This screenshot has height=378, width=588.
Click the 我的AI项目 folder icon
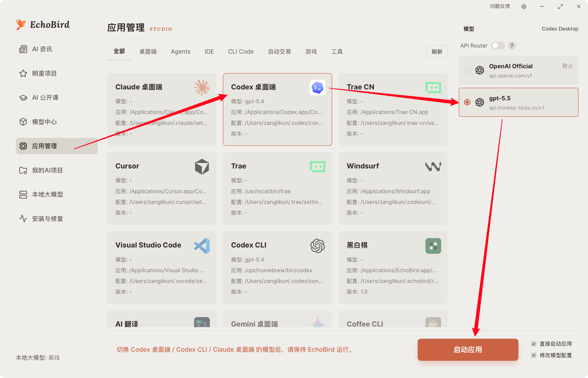pyautogui.click(x=23, y=170)
